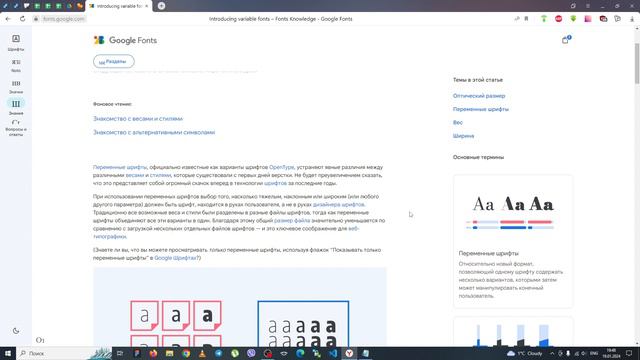The height and width of the screenshot is (360, 640).
Task: Click the fonts.google.com address field
Action: [x=63, y=19]
